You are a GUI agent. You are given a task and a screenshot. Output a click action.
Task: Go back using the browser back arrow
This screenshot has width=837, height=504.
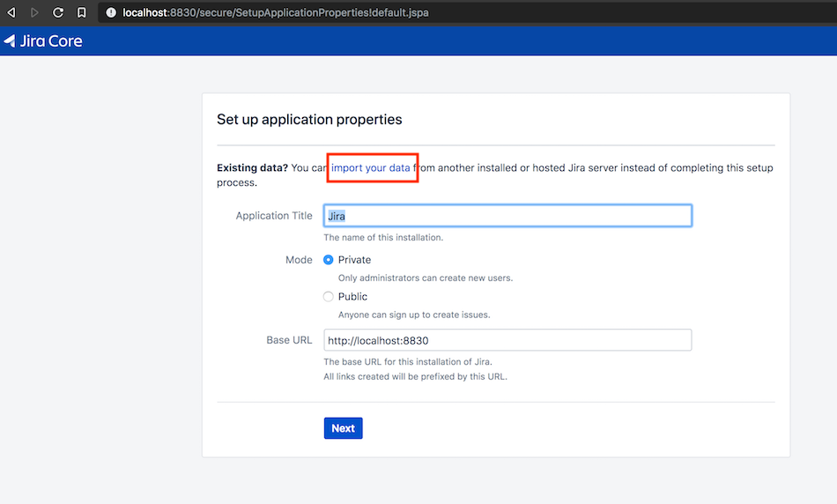(11, 12)
